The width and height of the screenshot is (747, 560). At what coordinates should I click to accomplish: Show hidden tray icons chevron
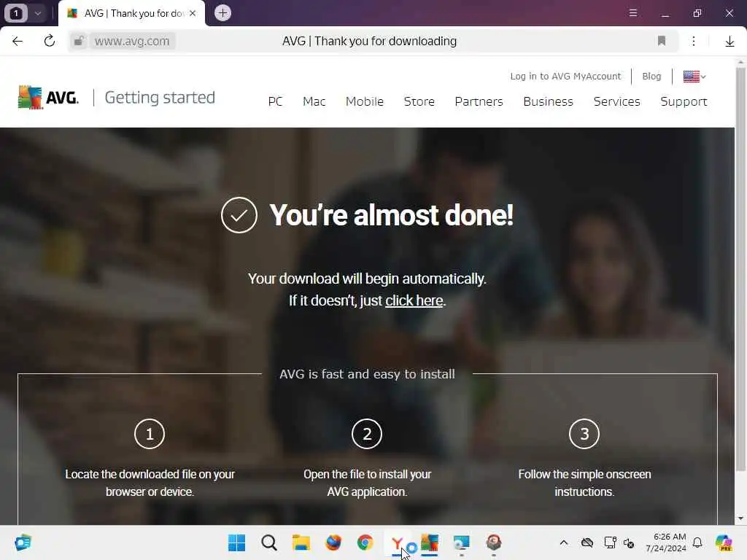564,542
